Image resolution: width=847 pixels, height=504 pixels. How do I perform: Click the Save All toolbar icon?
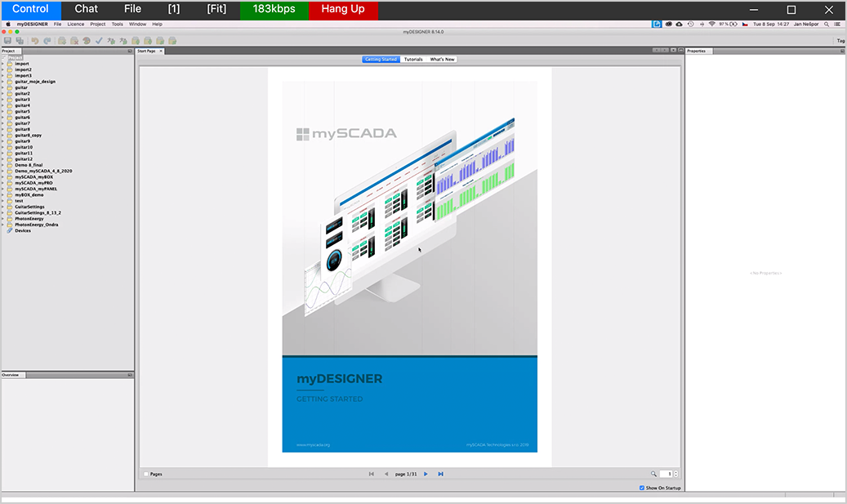20,41
